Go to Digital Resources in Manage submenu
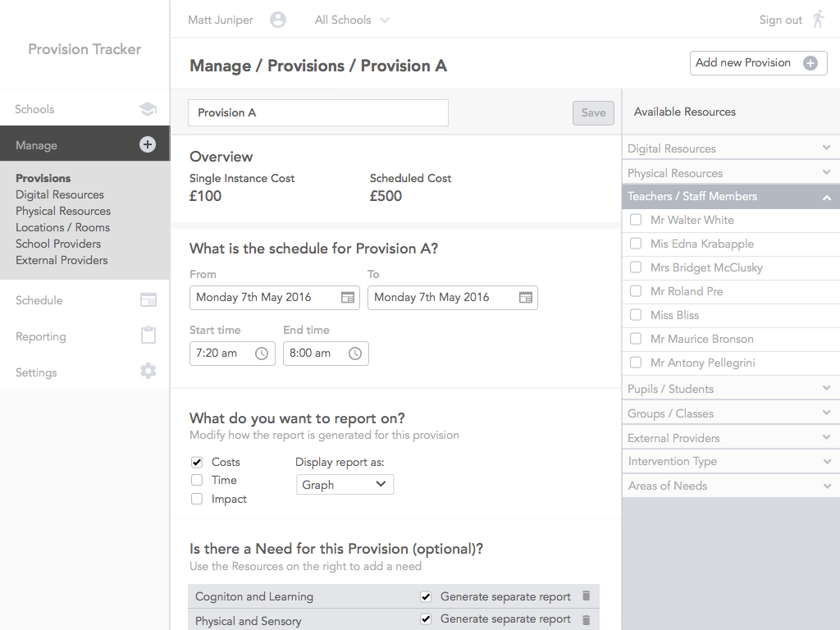The width and height of the screenshot is (840, 630). coord(59,195)
